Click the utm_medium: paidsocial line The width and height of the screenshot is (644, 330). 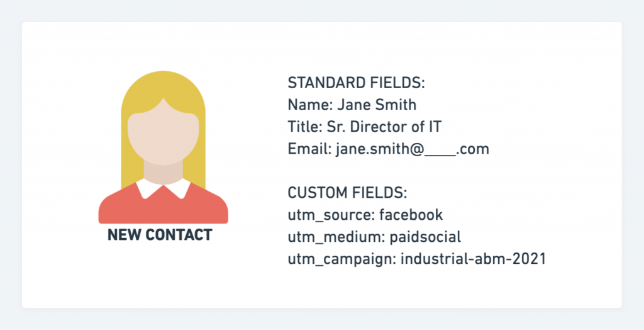pos(374,237)
